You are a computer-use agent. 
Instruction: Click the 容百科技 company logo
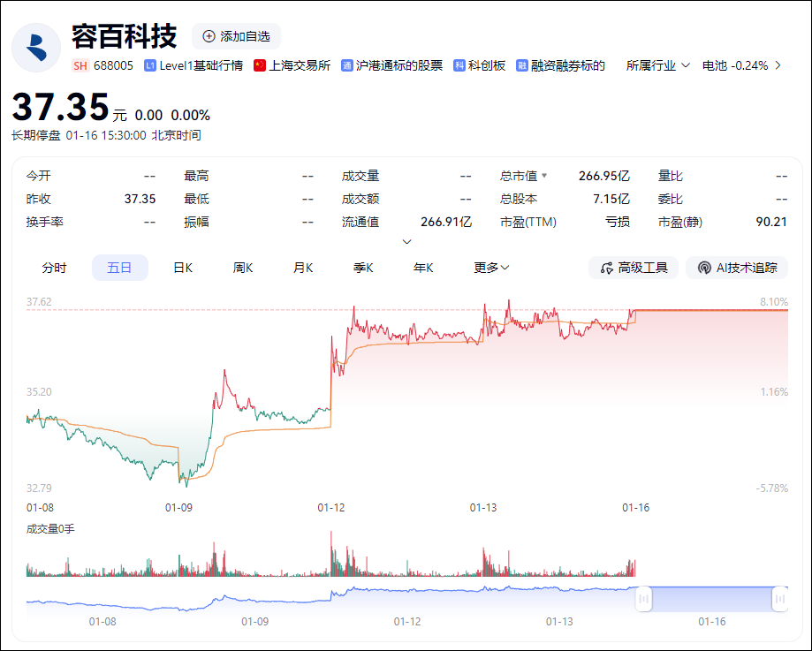point(36,48)
